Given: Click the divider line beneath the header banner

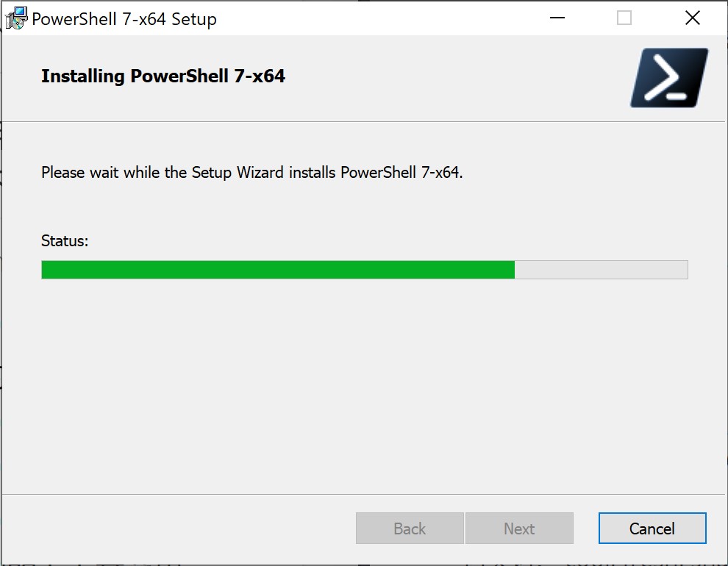Looking at the screenshot, I should 364,121.
